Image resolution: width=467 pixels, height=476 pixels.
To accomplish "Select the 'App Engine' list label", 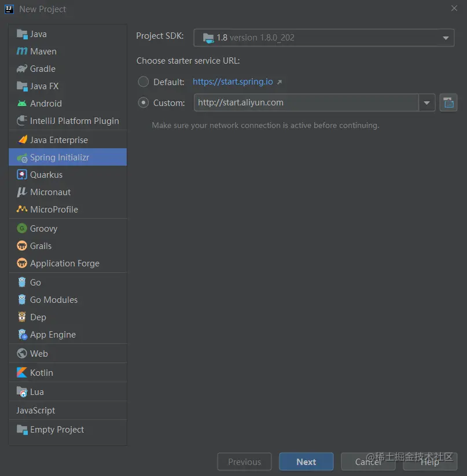I will (53, 335).
